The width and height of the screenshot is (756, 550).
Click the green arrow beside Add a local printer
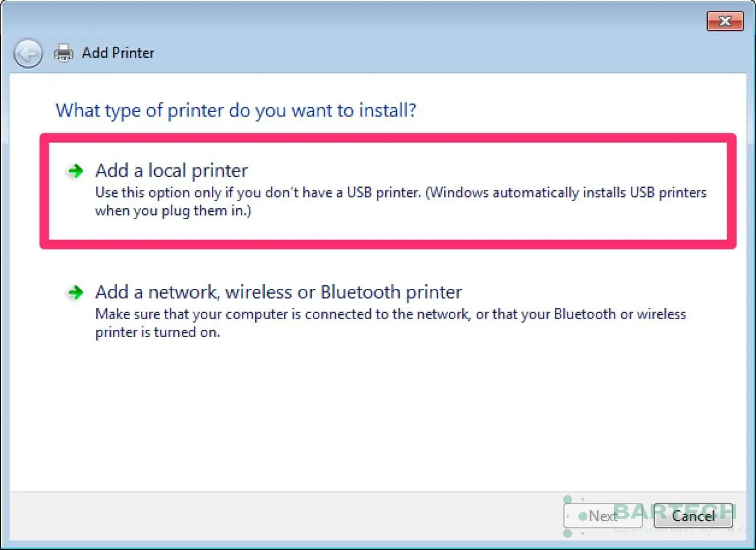(x=75, y=170)
